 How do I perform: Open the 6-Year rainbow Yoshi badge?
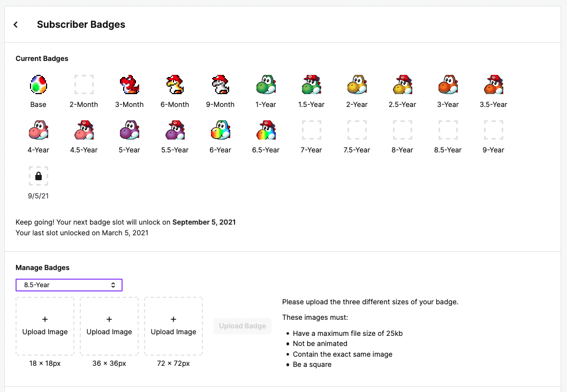(220, 129)
